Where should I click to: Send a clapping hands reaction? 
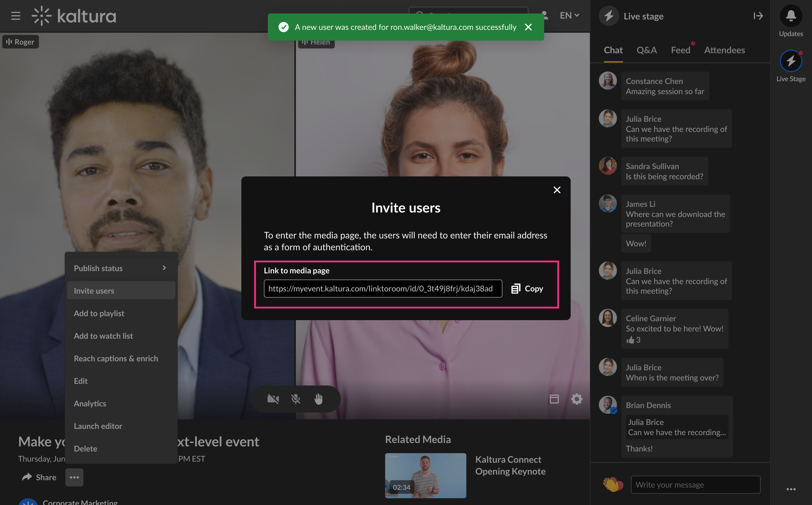click(612, 484)
